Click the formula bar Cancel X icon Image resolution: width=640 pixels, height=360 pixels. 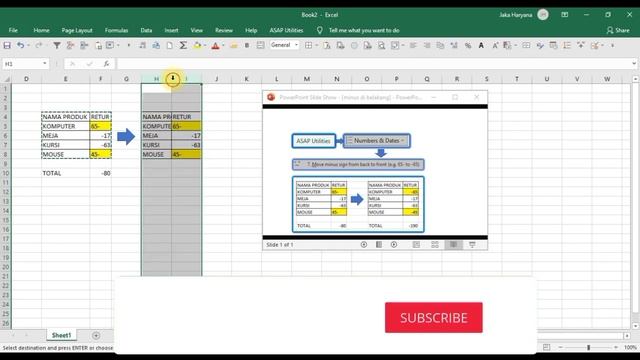click(x=72, y=64)
